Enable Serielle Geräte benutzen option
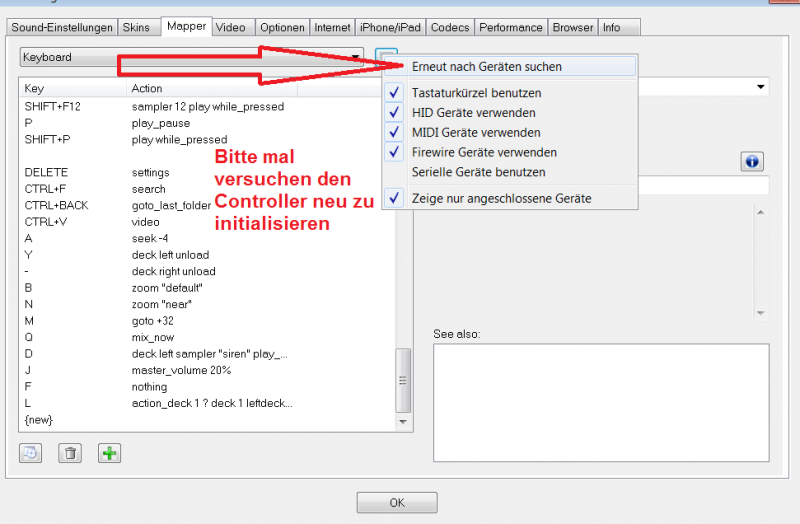This screenshot has width=800, height=524. click(x=510, y=172)
